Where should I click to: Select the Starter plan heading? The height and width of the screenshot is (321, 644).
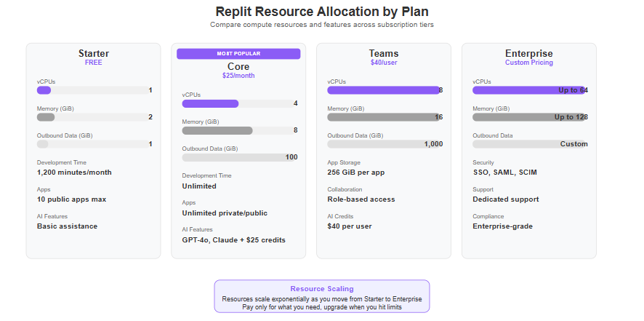[94, 54]
